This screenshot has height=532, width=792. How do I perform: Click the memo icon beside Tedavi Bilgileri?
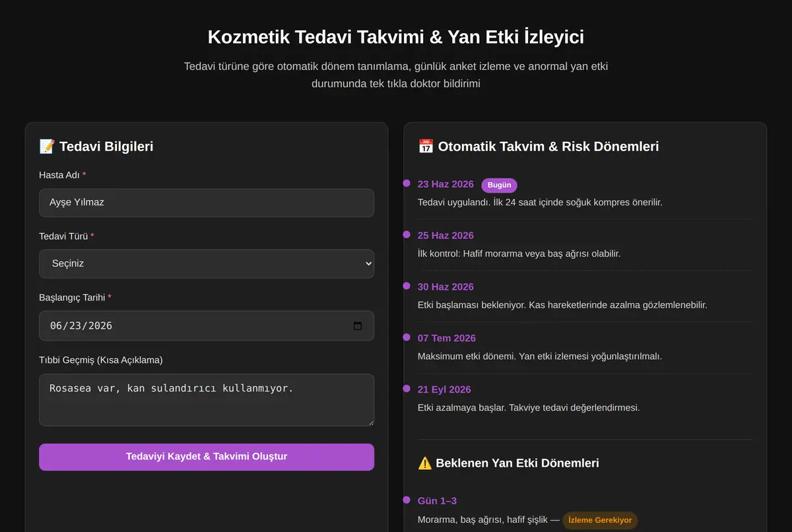[x=47, y=147]
